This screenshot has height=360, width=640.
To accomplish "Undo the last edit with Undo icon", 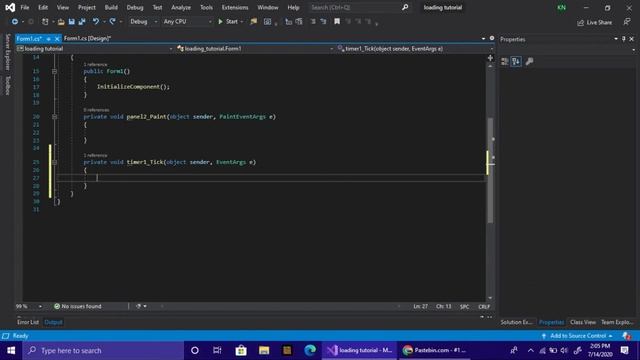I will tap(96, 22).
